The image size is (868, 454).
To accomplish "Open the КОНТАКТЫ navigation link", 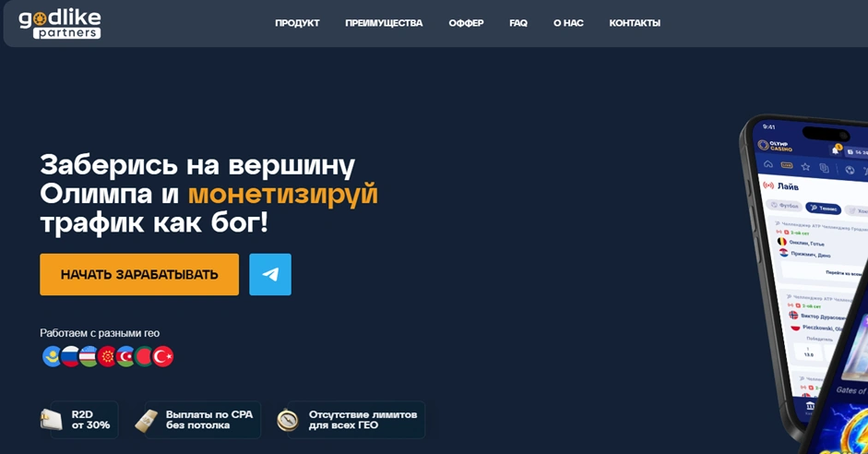I will pos(635,23).
